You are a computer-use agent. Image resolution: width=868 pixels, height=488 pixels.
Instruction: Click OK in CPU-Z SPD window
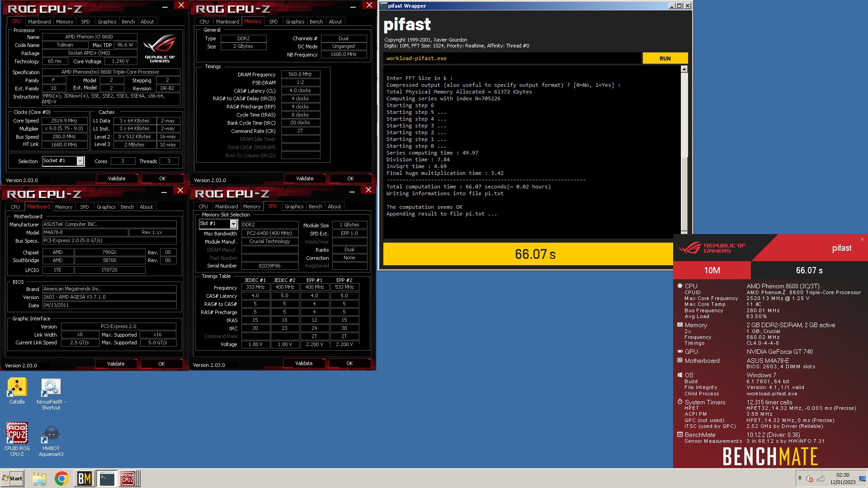tap(349, 363)
